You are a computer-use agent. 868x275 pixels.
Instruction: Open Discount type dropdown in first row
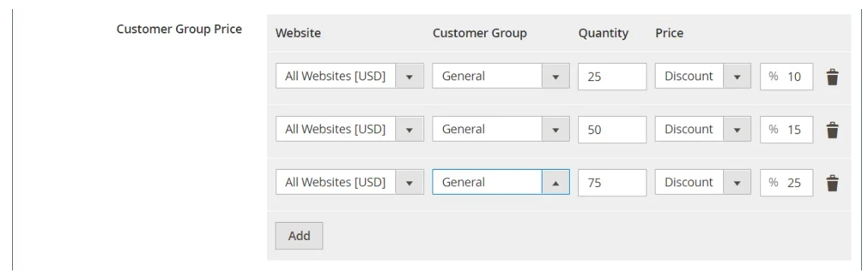point(703,77)
